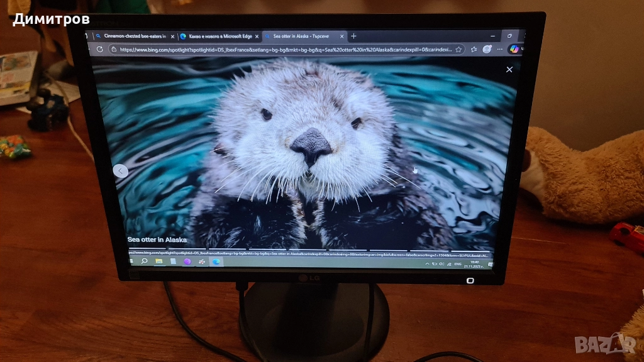Click the Sea otter in Alaska caption link
The width and height of the screenshot is (644, 362).
(x=157, y=240)
